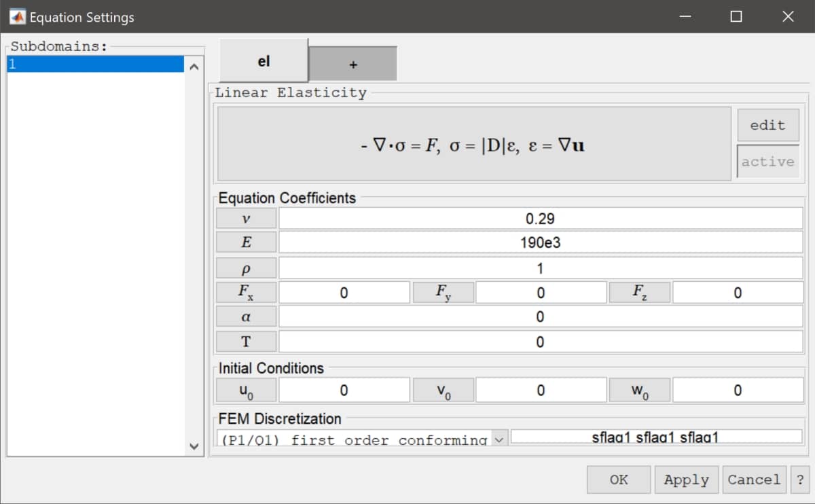This screenshot has height=504, width=815.
Task: Edit the modulus of elasticity field 190e3
Action: 541,242
